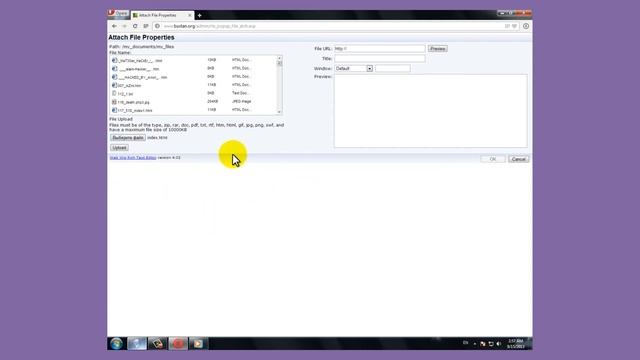Open the Opera menu button
Screen dimensions: 640x360
(118, 14)
